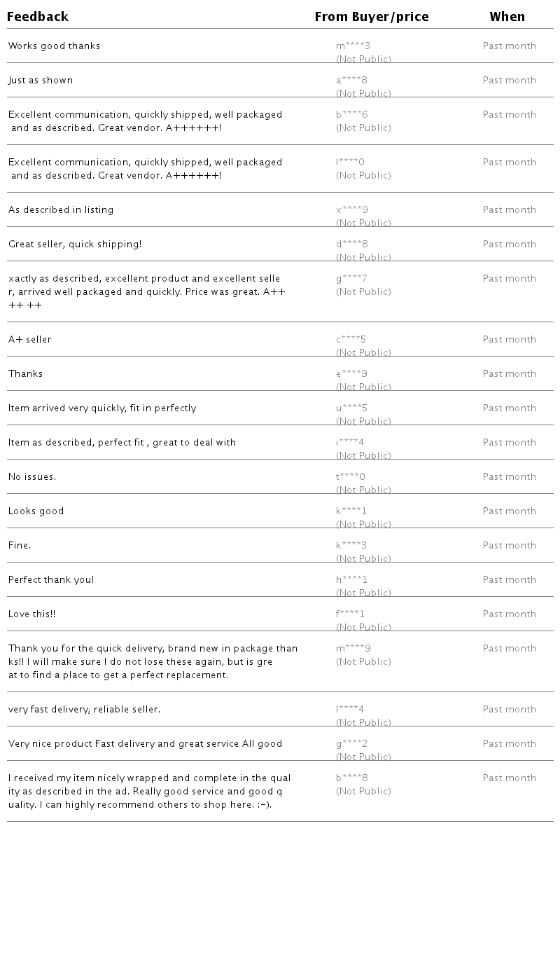The height and width of the screenshot is (978, 560).
Task: Click the From Buyer/price column header
Action: pos(371,17)
